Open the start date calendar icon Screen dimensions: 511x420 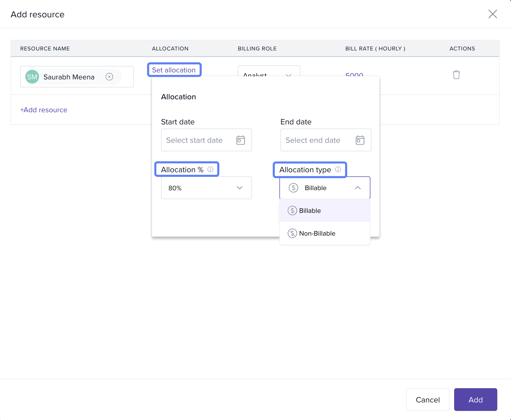point(240,140)
